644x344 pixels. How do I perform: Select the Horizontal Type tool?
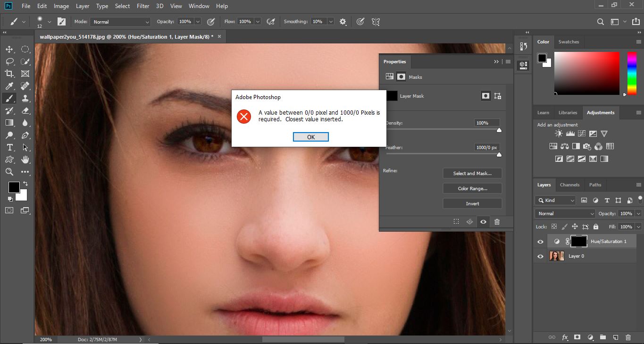9,148
